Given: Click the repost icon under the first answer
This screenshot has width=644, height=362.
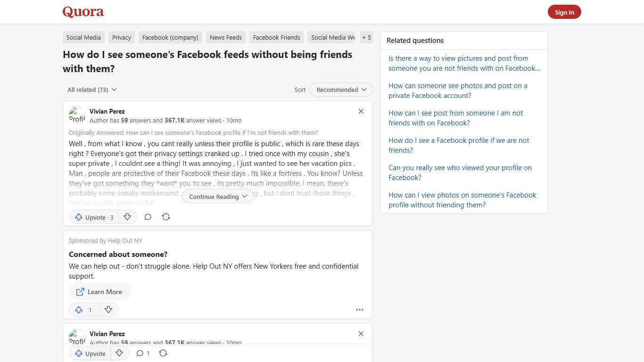Looking at the screenshot, I should 166,217.
